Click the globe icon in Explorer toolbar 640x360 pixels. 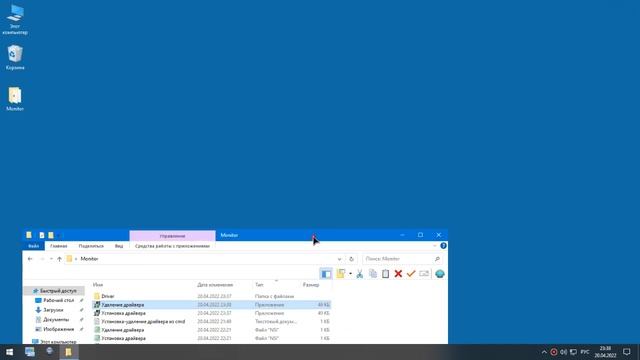[x=440, y=274]
